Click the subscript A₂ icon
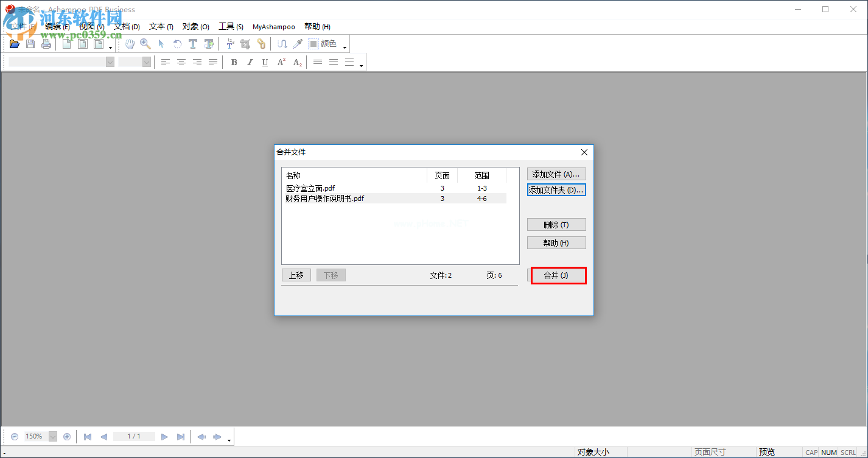868x458 pixels. click(297, 62)
